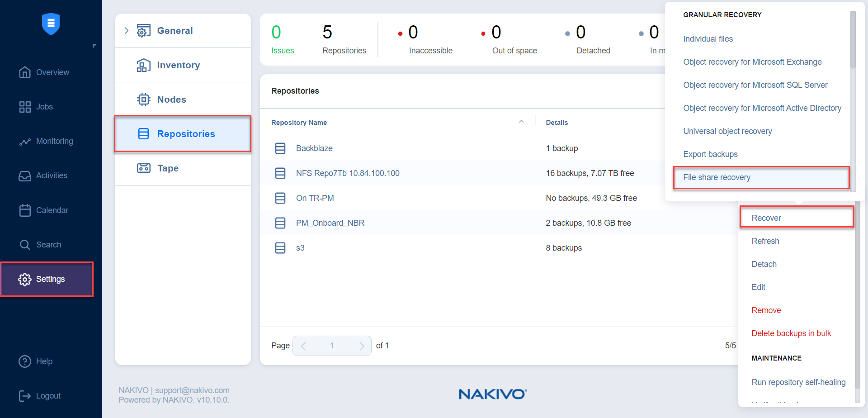868x418 pixels.
Task: Go to the previous page arrow
Action: pyautogui.click(x=303, y=346)
